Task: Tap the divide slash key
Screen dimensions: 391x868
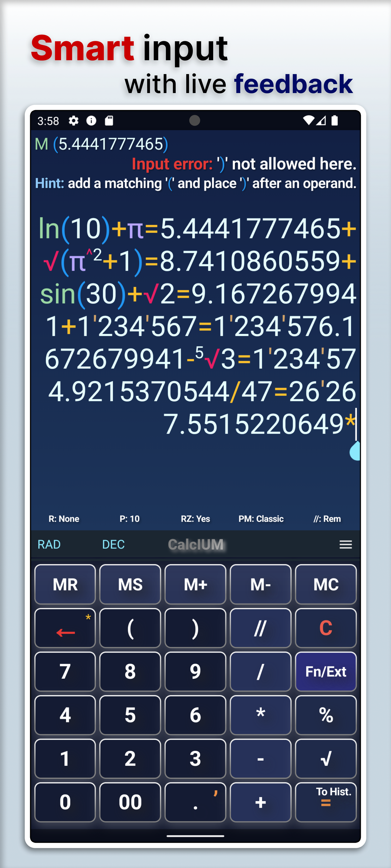Action: [260, 671]
